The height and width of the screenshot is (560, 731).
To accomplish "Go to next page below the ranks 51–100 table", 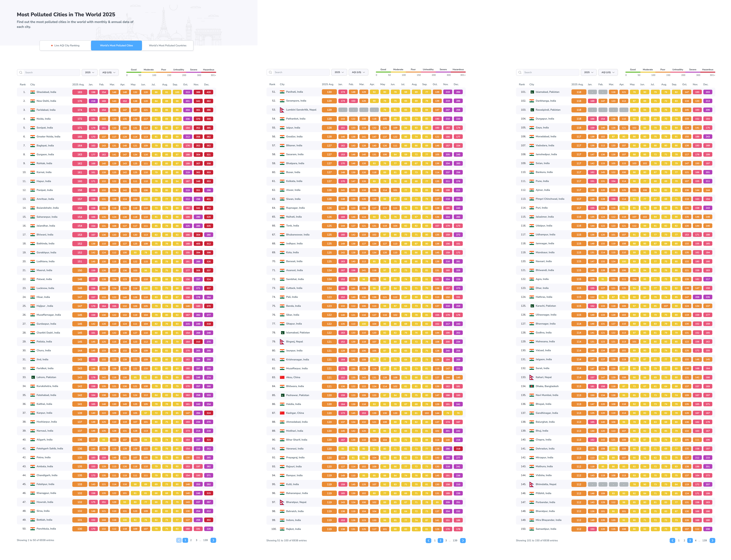I will pos(463,541).
